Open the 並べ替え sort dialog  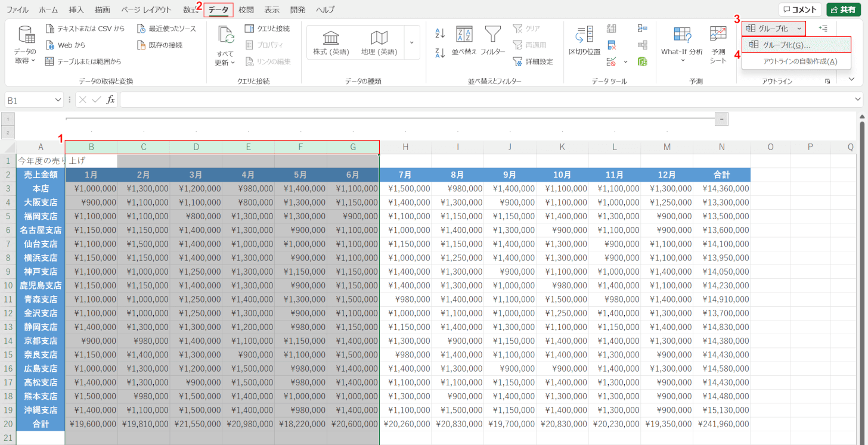(464, 41)
